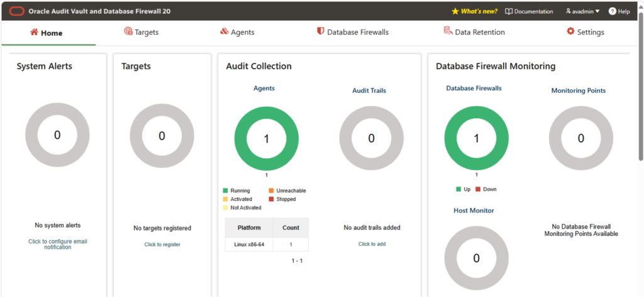Click the Targets bullseye icon
Viewport: 644px width, 297px height.
pos(128,31)
